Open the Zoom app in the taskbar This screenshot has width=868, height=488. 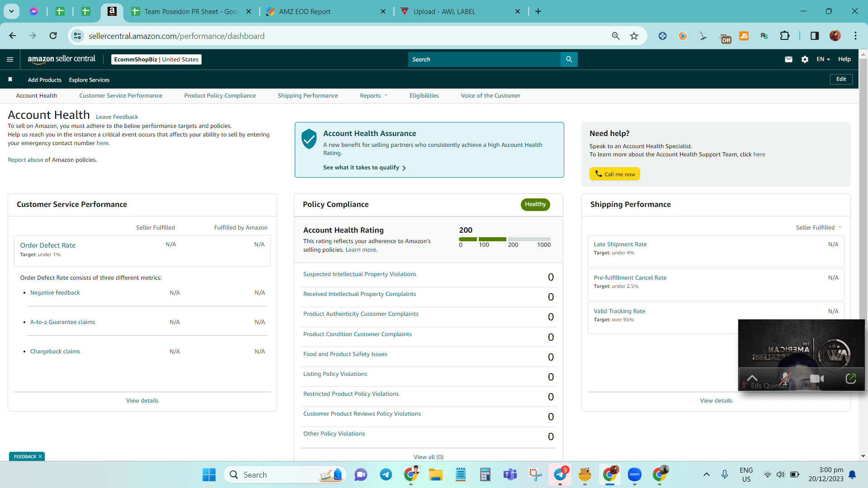coord(635,474)
